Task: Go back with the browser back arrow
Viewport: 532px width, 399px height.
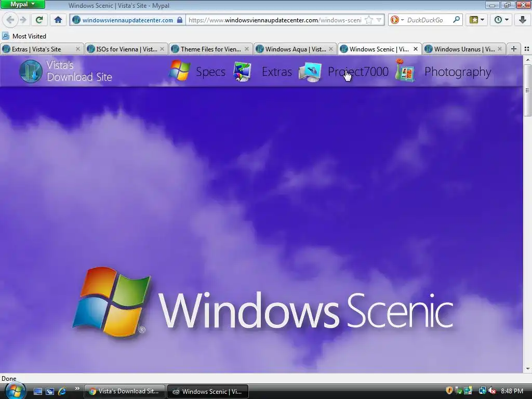Action: coord(10,20)
